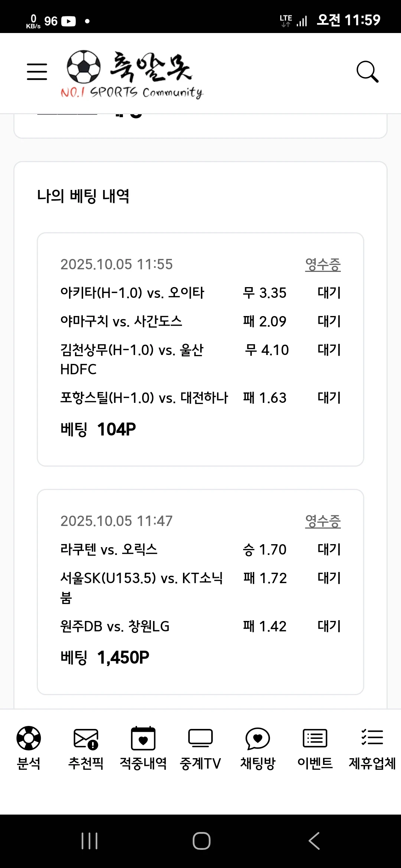Screen dimensions: 401x868
Task: View 영수증 for the 11:55 bet
Action: (323, 264)
